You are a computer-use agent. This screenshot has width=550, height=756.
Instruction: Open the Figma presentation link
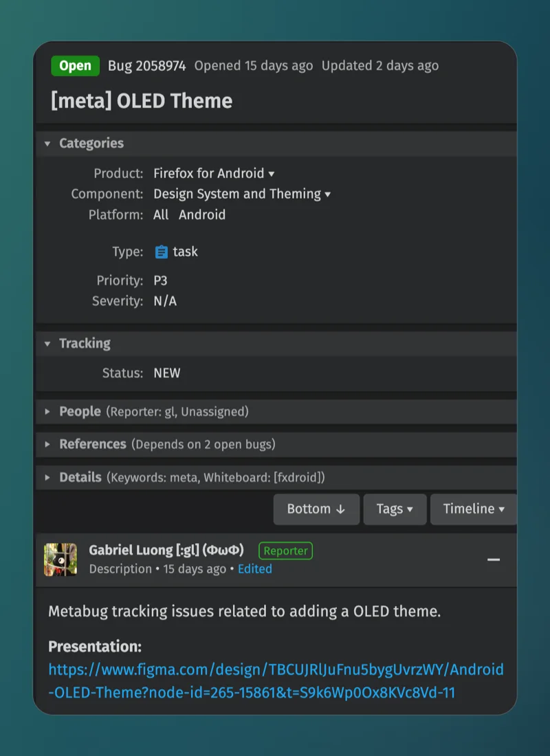(x=276, y=681)
